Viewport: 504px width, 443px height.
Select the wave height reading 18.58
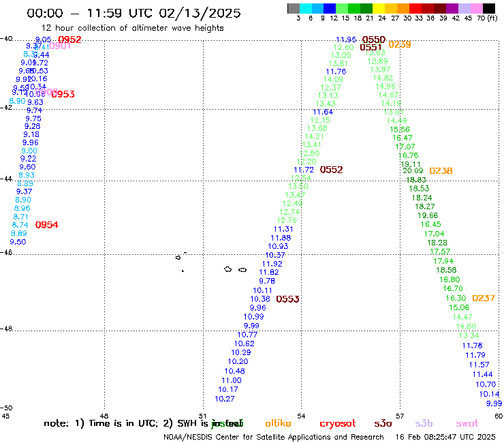coord(446,270)
